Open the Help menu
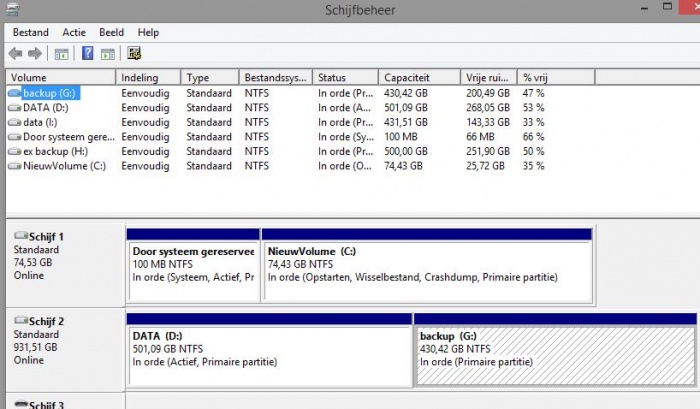 coord(148,33)
